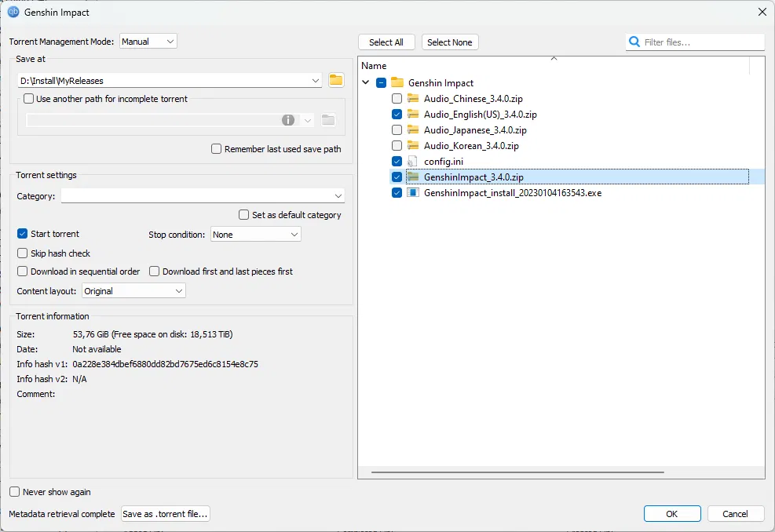Viewport: 775px width, 532px height.
Task: Click the Genshin Impact root folder icon
Action: pos(397,82)
